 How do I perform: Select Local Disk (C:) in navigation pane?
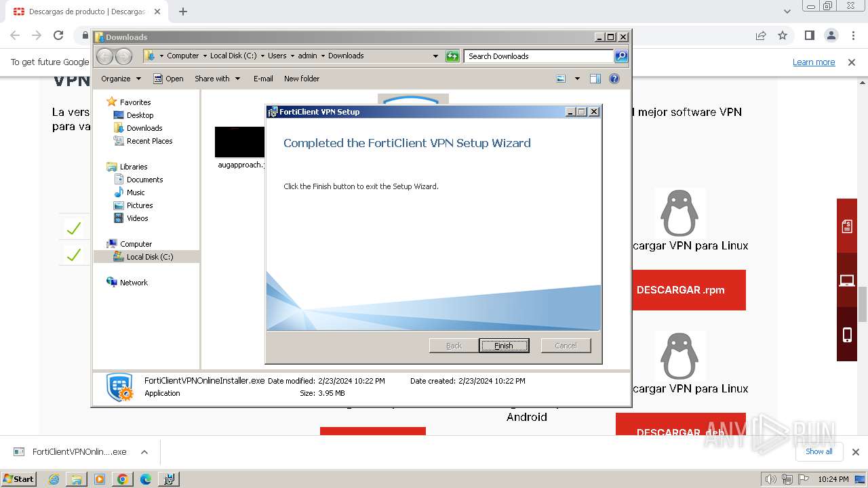[x=146, y=257]
